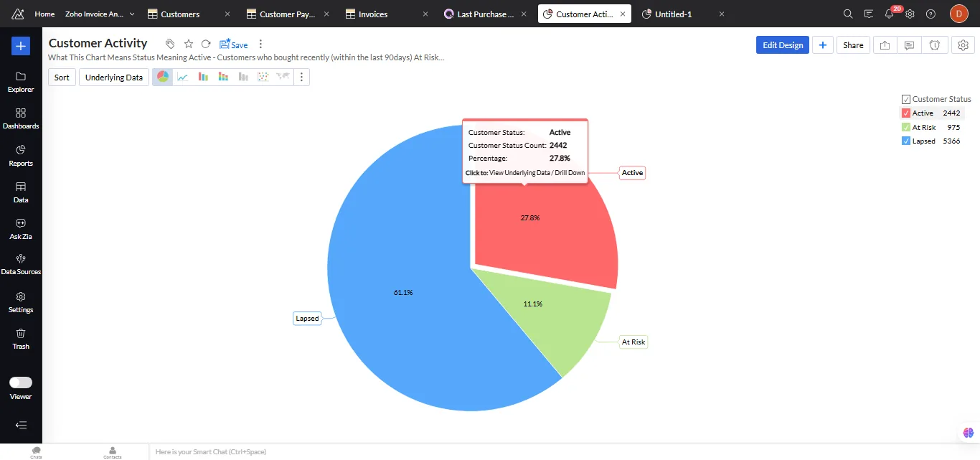The image size is (980, 460).
Task: Toggle the Customer Status legend checkbox
Action: pos(906,99)
